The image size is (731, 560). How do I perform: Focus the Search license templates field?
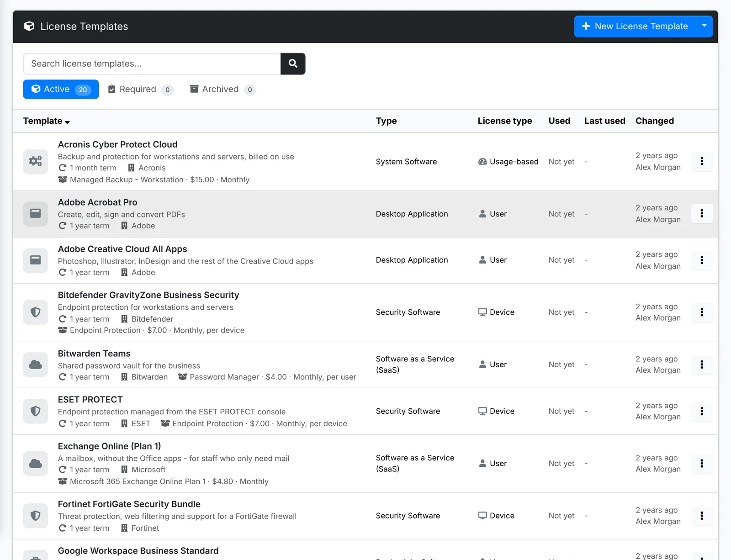(x=152, y=63)
